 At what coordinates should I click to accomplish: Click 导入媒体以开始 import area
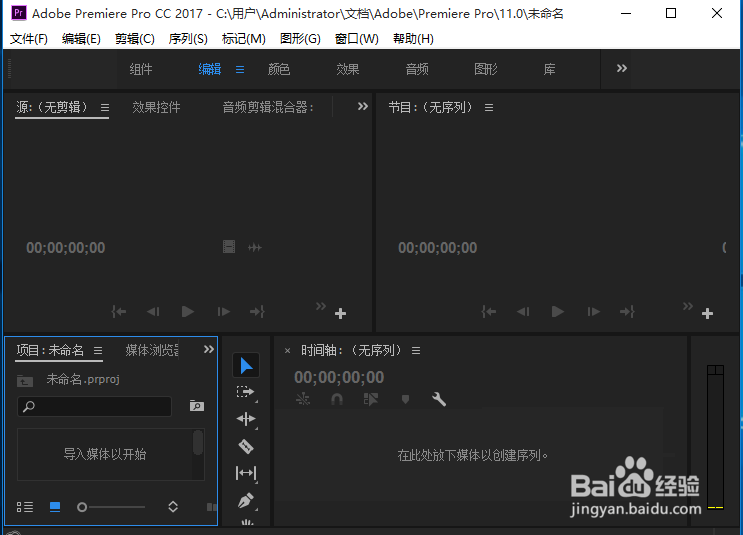pos(105,454)
